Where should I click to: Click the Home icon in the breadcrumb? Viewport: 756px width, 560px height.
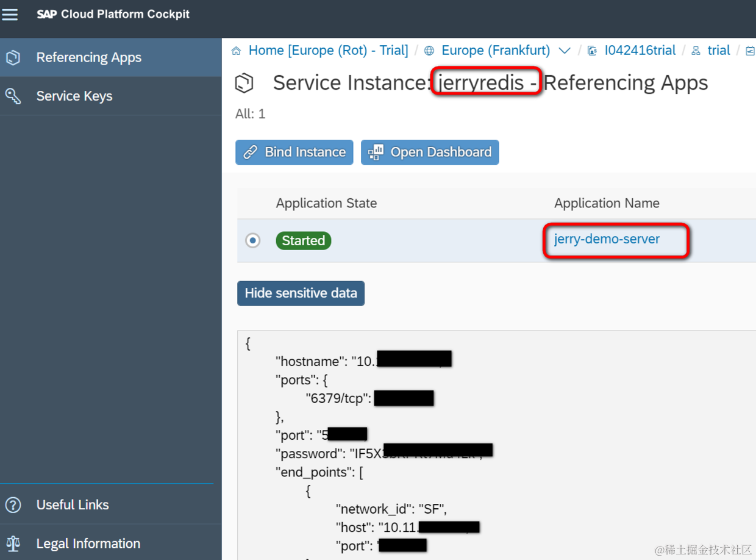pos(237,51)
